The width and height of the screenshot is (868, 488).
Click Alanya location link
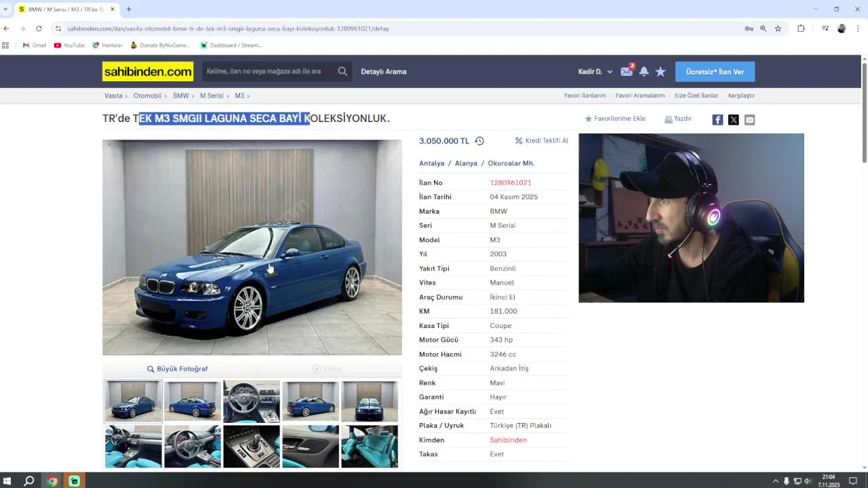pos(466,163)
